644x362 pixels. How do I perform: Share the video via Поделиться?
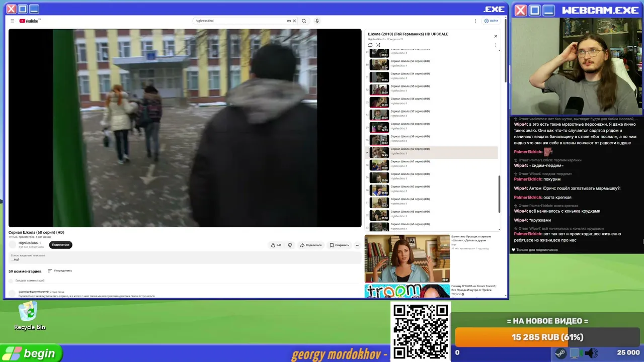click(311, 245)
